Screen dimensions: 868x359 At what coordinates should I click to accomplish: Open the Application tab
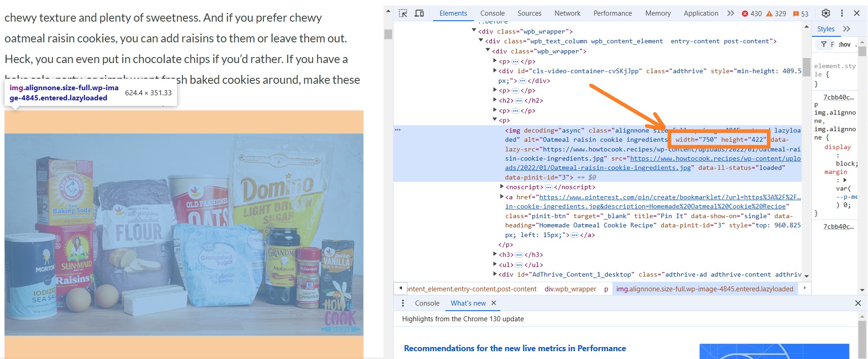701,13
